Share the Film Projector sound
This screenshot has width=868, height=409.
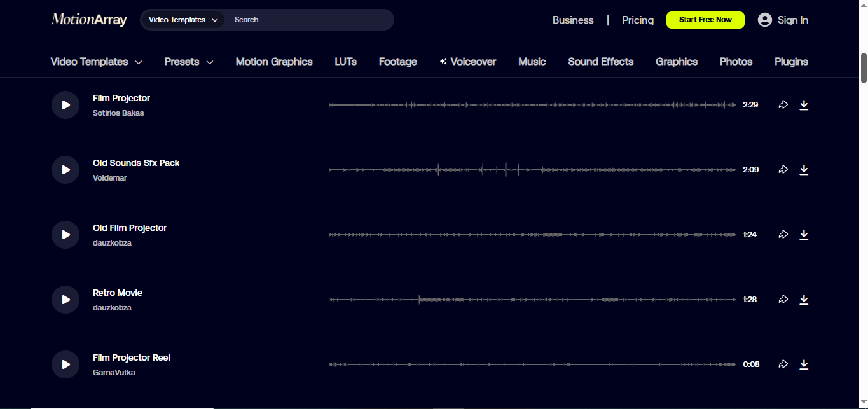pos(783,104)
